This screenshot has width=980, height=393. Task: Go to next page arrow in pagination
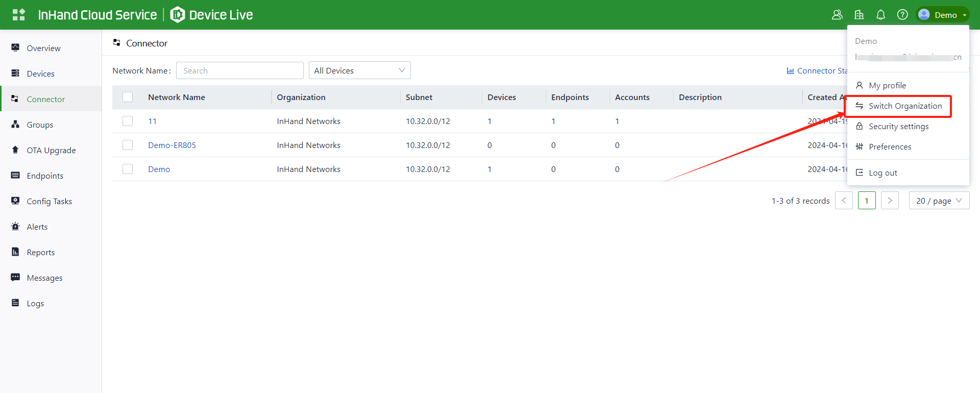890,201
